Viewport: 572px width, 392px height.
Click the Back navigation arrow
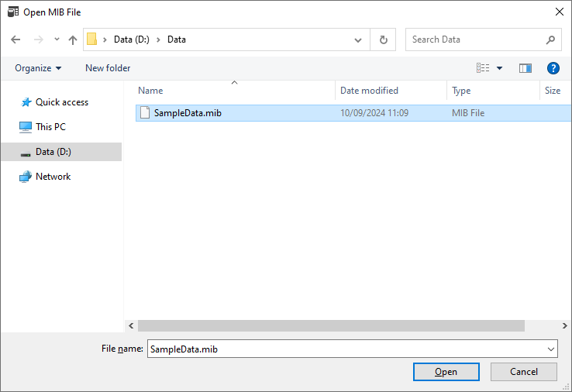pos(16,40)
